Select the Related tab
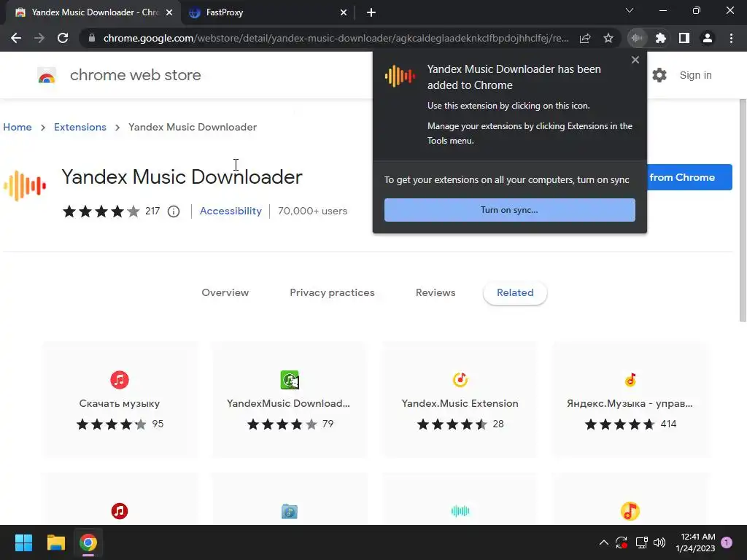Viewport: 747px width, 560px height. click(515, 293)
